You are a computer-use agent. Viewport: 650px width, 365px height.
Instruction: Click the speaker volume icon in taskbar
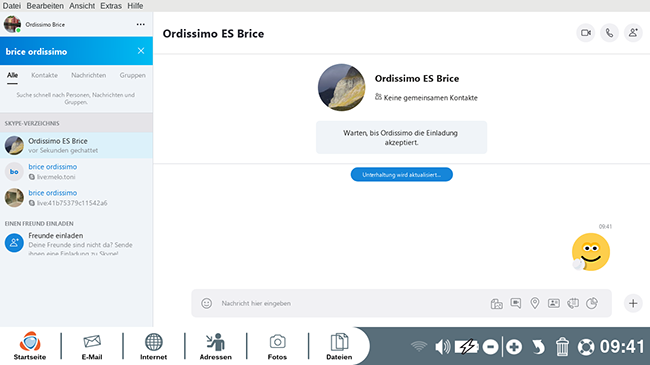pos(442,346)
